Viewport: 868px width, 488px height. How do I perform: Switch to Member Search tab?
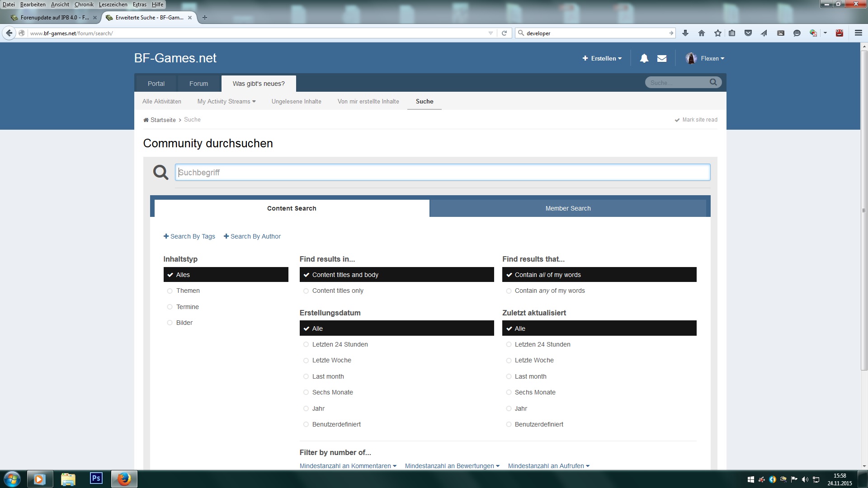[x=568, y=208]
